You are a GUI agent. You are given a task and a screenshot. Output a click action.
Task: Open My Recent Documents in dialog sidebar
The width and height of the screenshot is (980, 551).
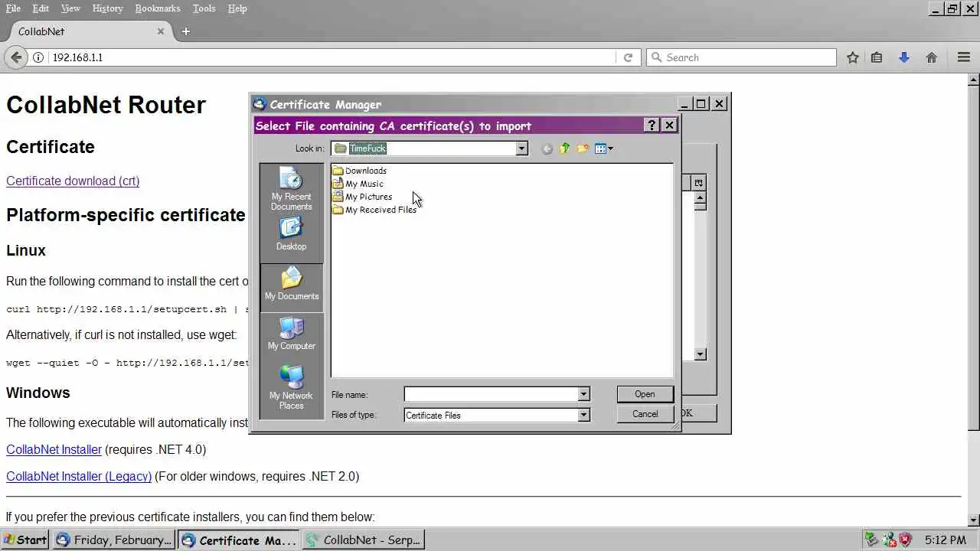click(x=291, y=190)
